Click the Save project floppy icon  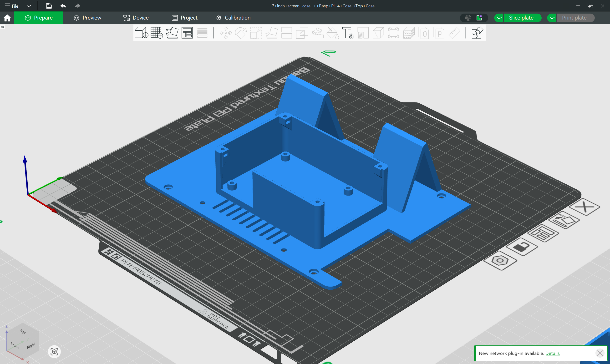tap(49, 6)
